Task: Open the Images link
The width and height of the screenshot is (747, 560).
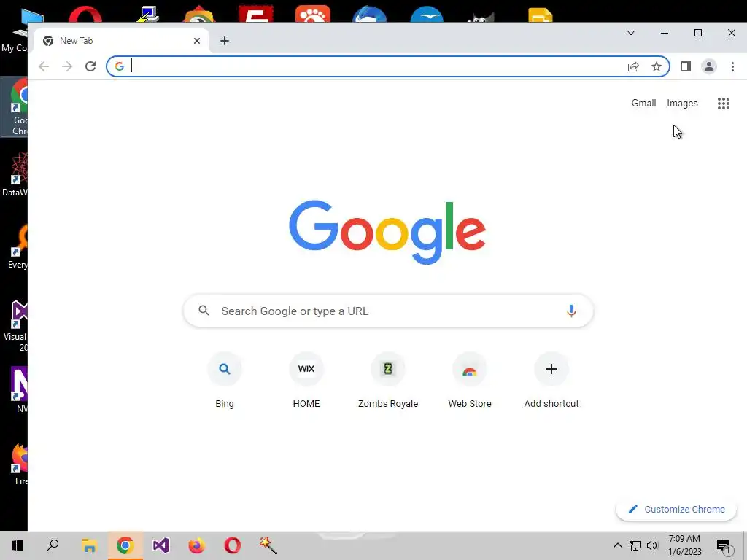Action: (x=682, y=104)
